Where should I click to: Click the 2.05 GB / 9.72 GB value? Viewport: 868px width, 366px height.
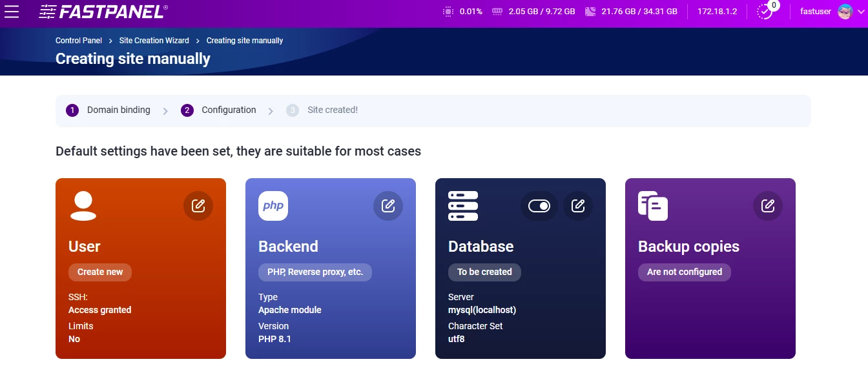click(542, 12)
